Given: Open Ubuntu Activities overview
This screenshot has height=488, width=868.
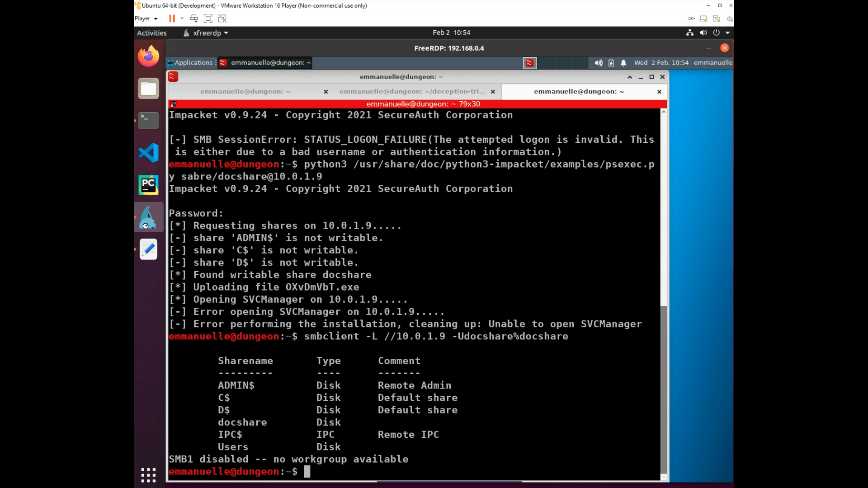Looking at the screenshot, I should pyautogui.click(x=152, y=33).
